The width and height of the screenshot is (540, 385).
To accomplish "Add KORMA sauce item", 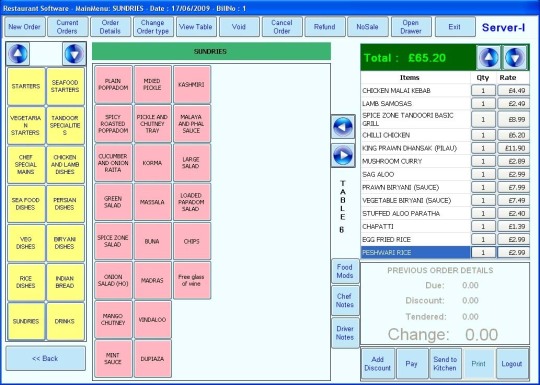I will (153, 163).
